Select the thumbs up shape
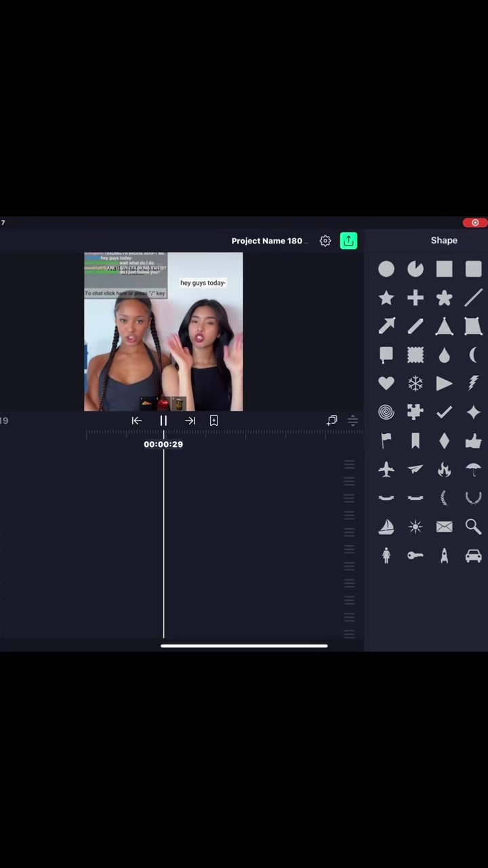 (x=473, y=441)
